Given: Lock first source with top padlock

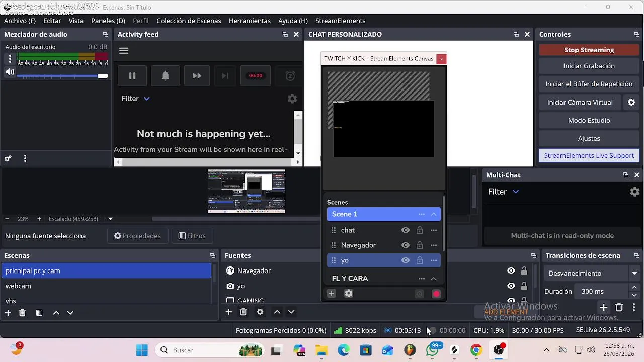Looking at the screenshot, I should click(x=524, y=270).
